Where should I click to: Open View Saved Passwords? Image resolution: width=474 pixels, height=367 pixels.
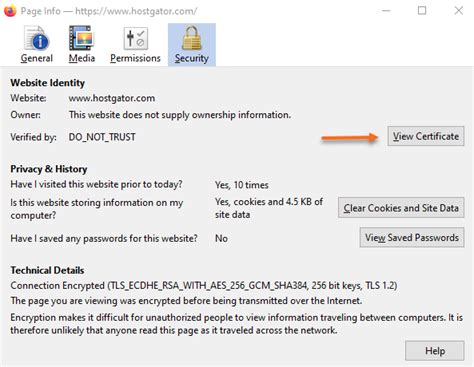412,237
